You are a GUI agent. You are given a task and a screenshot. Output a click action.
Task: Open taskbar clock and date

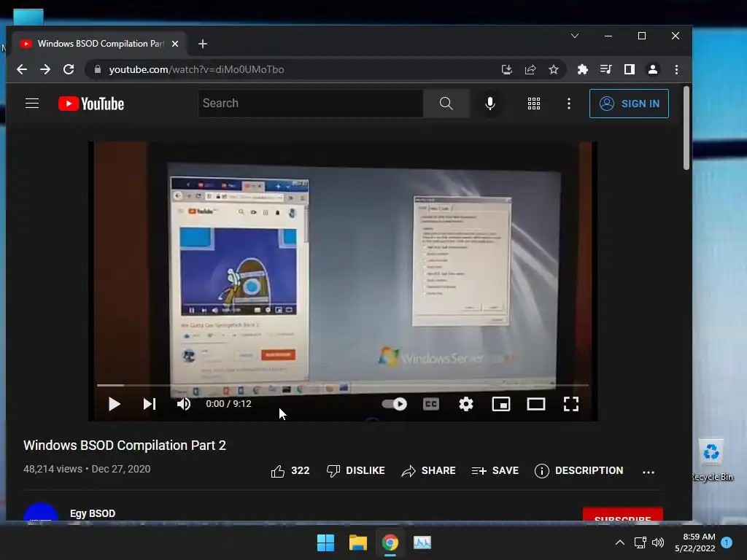pyautogui.click(x=695, y=542)
